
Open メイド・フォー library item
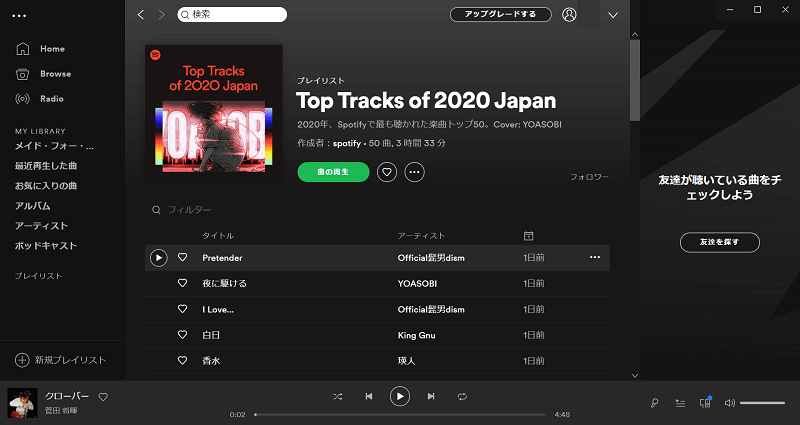[x=54, y=146]
